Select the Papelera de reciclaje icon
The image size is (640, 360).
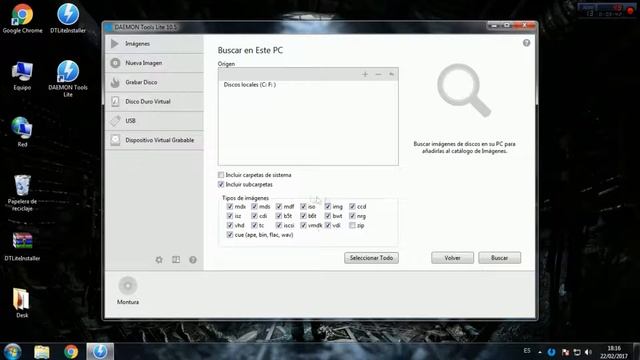[22, 193]
